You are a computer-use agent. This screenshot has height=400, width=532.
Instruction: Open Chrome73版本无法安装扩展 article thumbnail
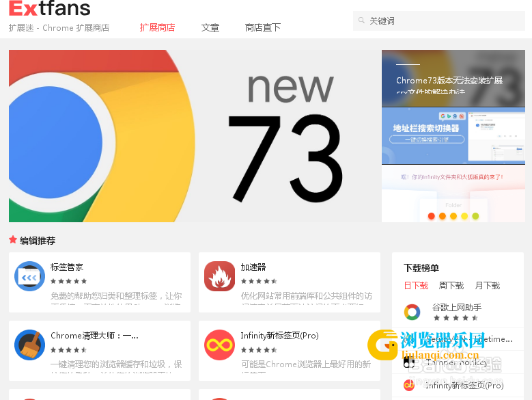click(x=453, y=79)
